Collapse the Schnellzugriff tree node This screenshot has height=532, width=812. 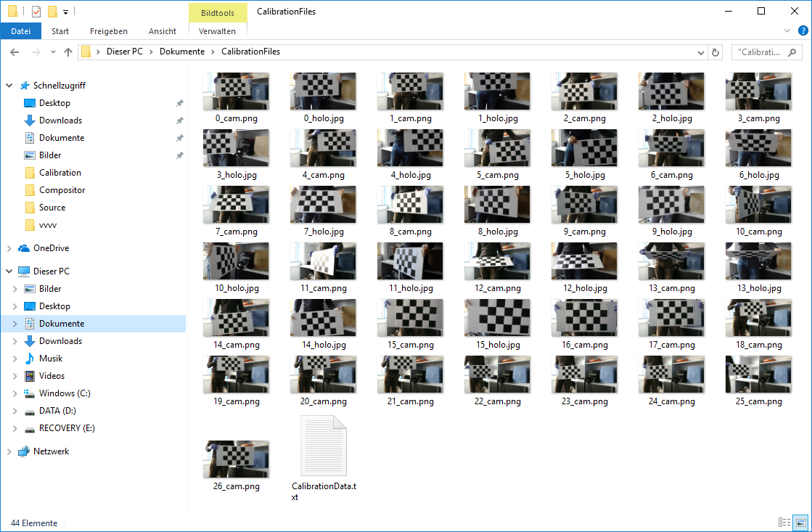tap(9, 86)
